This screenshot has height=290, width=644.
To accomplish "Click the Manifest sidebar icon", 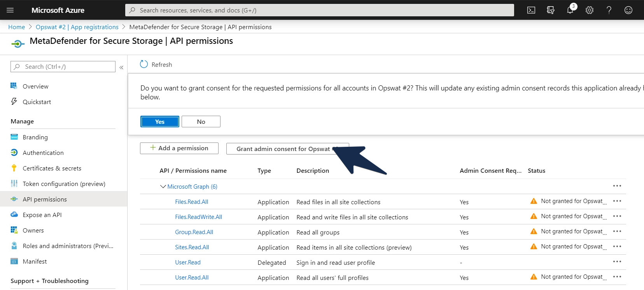I will [14, 261].
